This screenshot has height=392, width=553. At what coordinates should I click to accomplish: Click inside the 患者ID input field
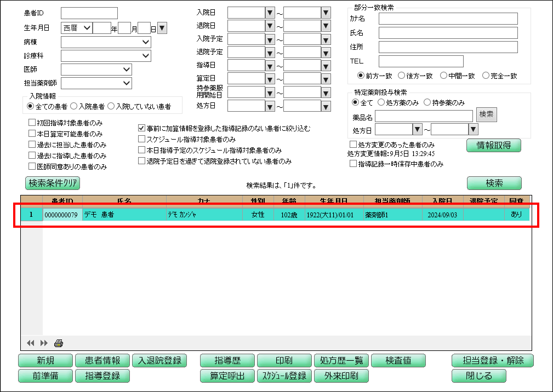(x=89, y=12)
